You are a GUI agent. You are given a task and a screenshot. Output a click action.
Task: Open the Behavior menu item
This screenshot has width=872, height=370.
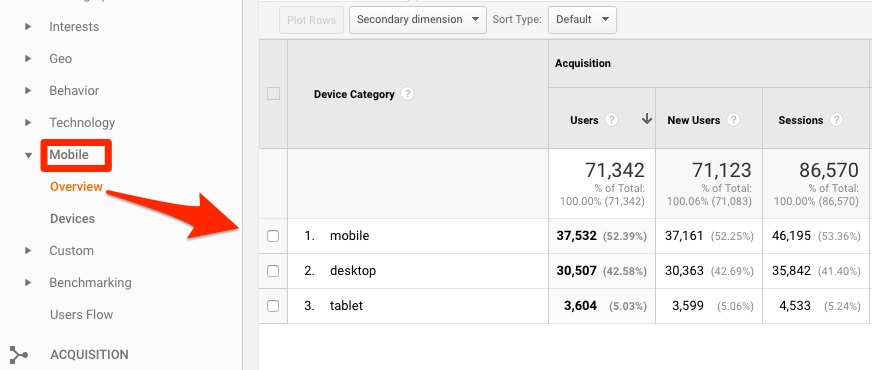pyautogui.click(x=74, y=91)
